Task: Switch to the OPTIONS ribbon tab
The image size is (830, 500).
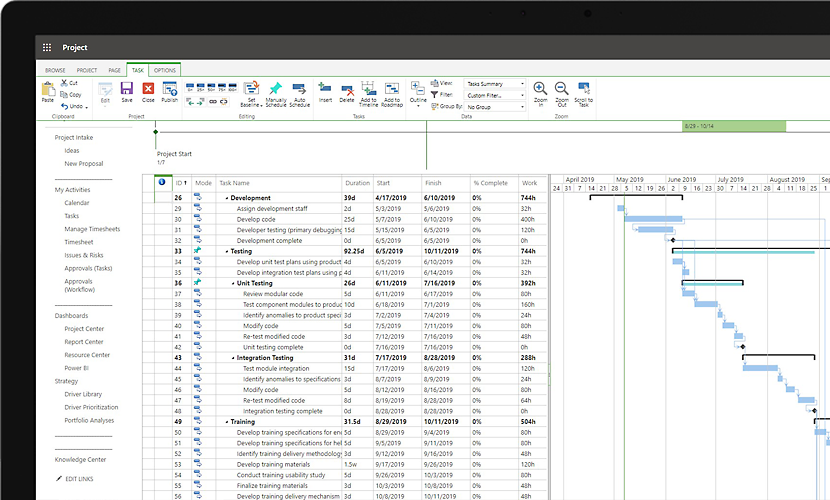Action: (x=165, y=70)
